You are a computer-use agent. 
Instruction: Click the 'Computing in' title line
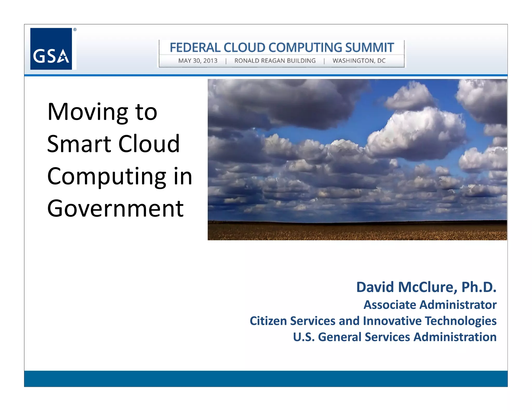point(119,176)
